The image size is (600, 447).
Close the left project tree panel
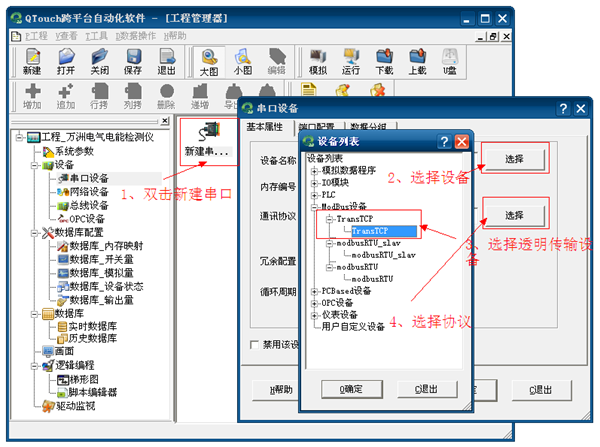click(165, 121)
